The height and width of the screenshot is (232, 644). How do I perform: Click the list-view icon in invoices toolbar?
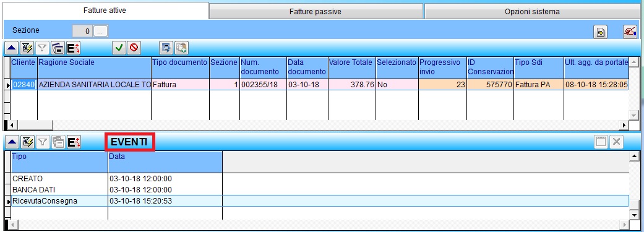coord(58,48)
